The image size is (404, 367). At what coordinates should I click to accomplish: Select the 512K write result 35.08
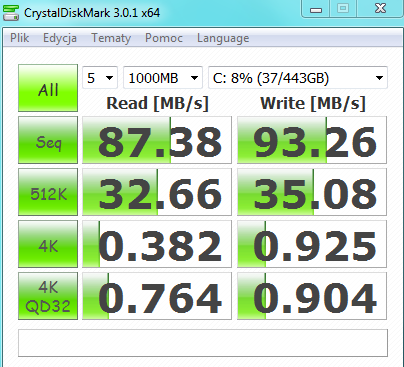pyautogui.click(x=312, y=192)
